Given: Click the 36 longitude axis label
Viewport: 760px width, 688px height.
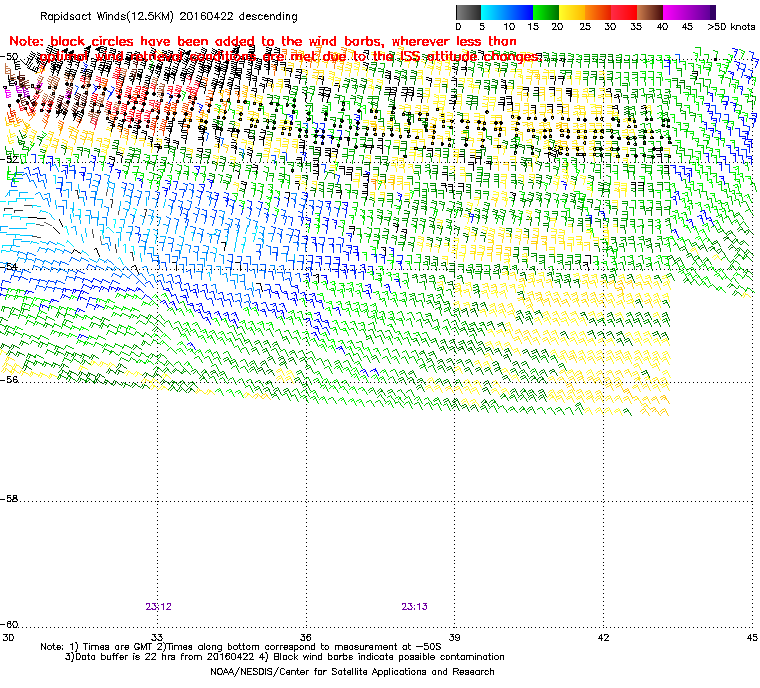Looking at the screenshot, I should point(306,638).
